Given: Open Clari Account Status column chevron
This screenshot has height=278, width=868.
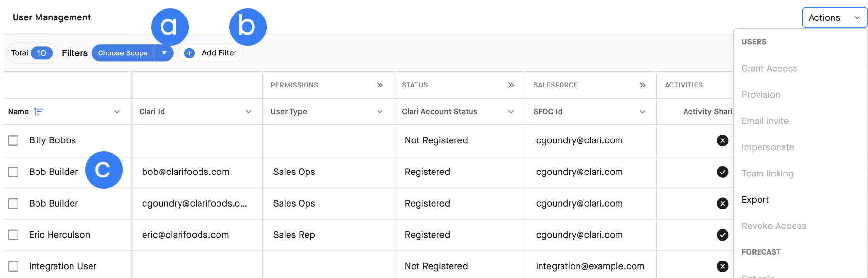Looking at the screenshot, I should point(511,112).
